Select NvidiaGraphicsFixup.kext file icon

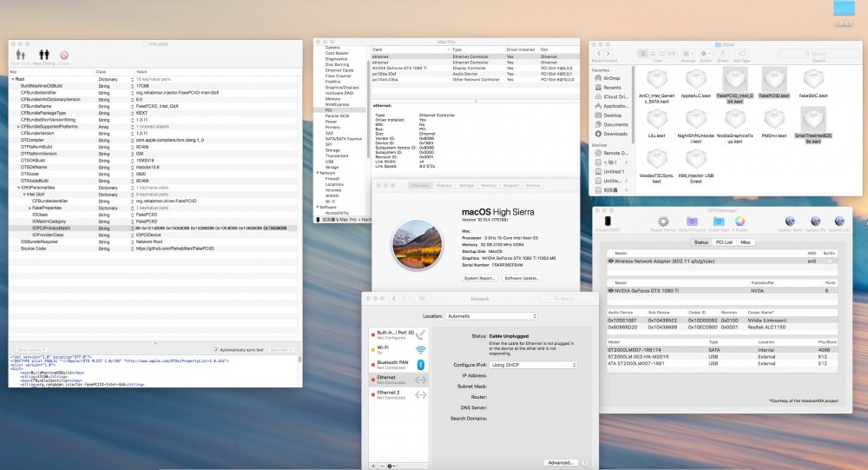point(735,119)
